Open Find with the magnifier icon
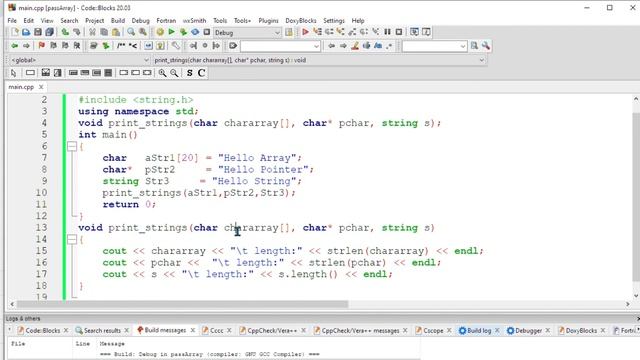 [131, 32]
